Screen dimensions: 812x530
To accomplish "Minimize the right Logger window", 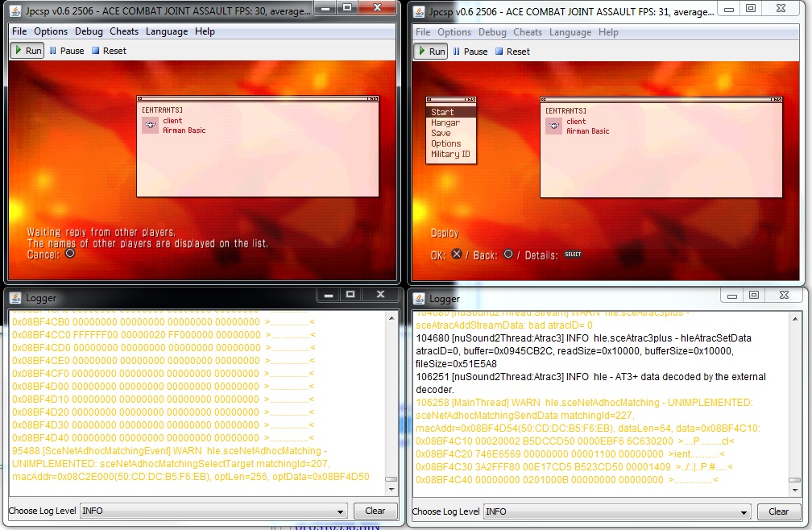I will coord(731,296).
